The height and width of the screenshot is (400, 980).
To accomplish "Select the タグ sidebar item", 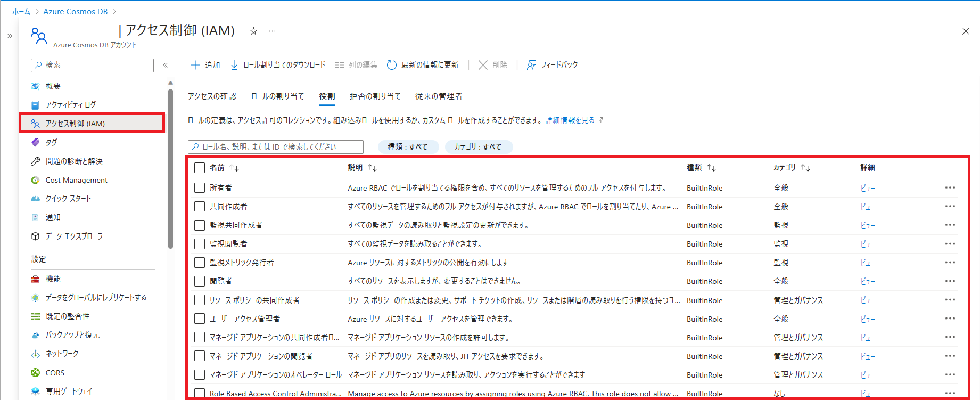I will (x=51, y=142).
